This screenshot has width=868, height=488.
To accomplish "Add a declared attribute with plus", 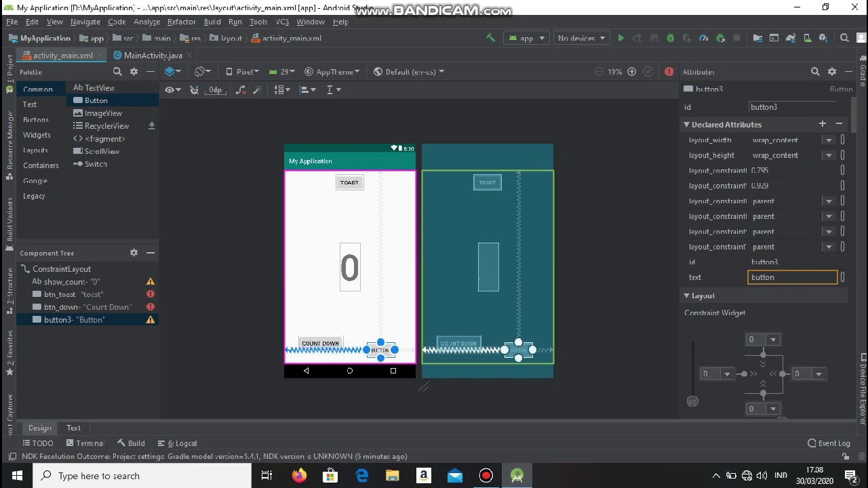I will (x=823, y=124).
